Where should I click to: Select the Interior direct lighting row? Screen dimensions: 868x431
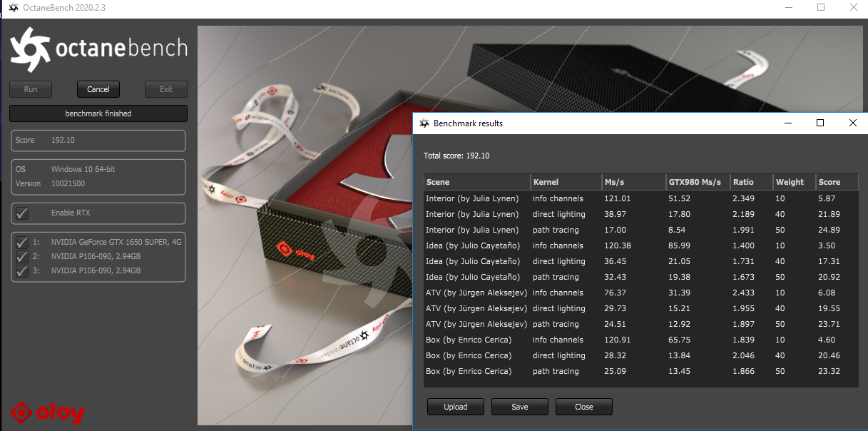click(640, 214)
